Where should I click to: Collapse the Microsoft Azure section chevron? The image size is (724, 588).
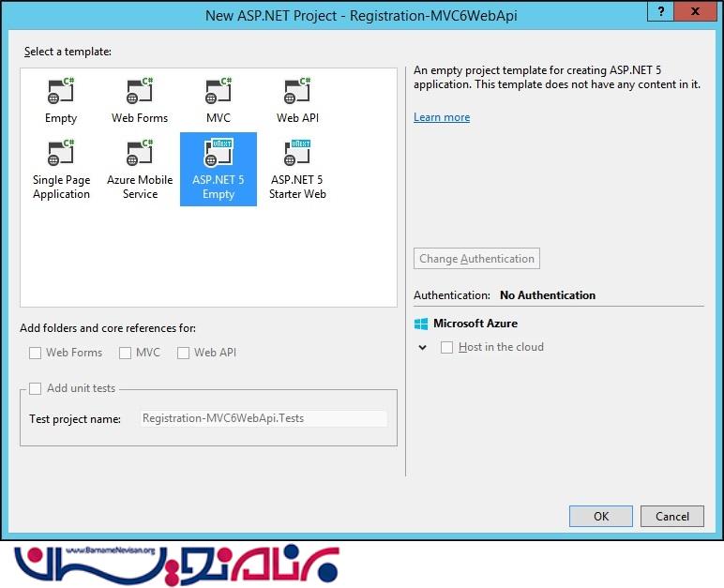[422, 347]
